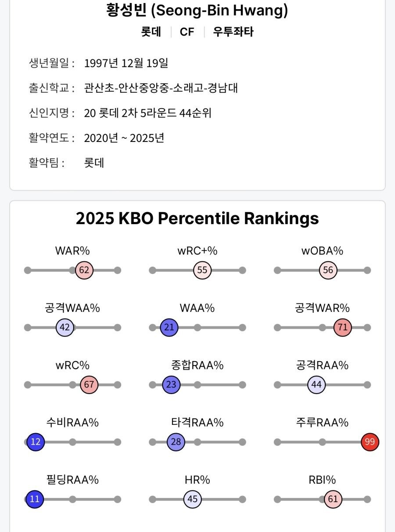Click the WAA% marker showing 21

169,327
